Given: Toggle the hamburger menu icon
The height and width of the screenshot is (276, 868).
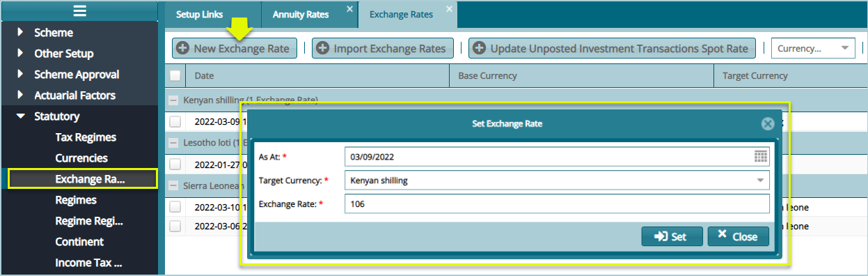Looking at the screenshot, I should 80,10.
